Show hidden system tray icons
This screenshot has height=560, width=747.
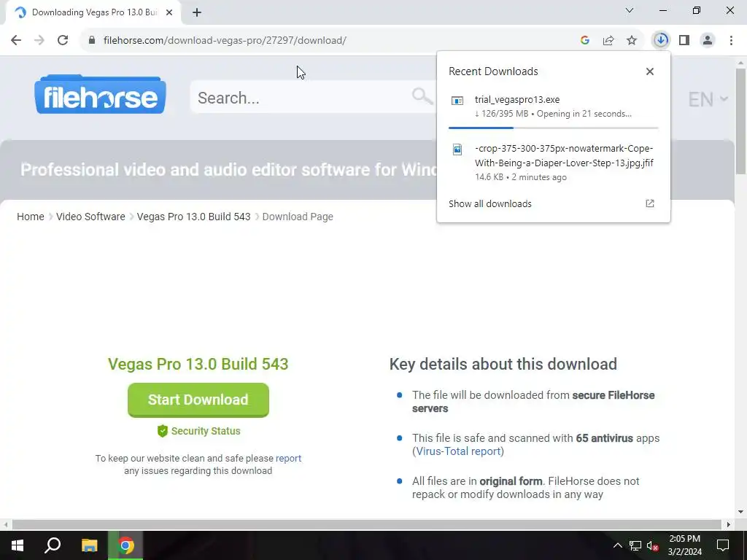click(x=617, y=545)
